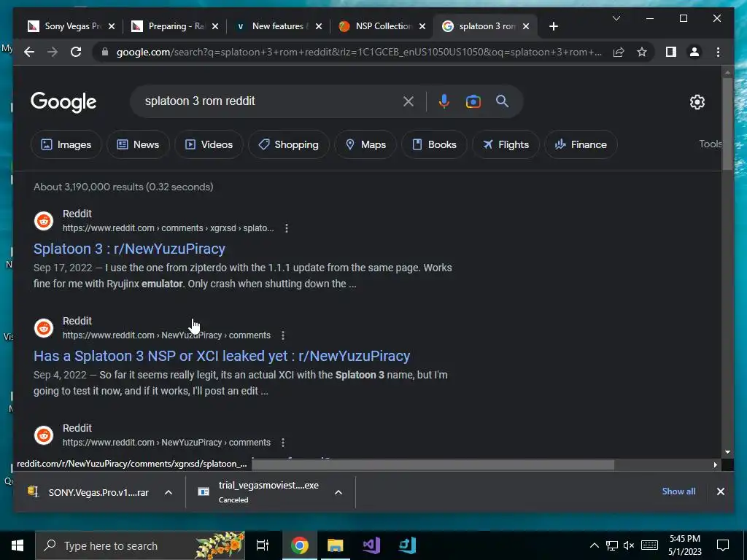Switch to the Sony Vegas Pro tab
This screenshot has height=560, width=747.
(71, 26)
